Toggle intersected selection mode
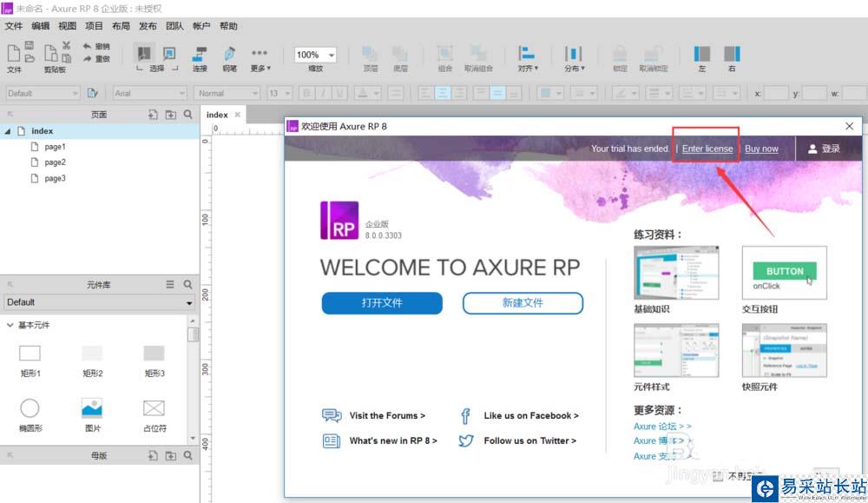 (144, 54)
